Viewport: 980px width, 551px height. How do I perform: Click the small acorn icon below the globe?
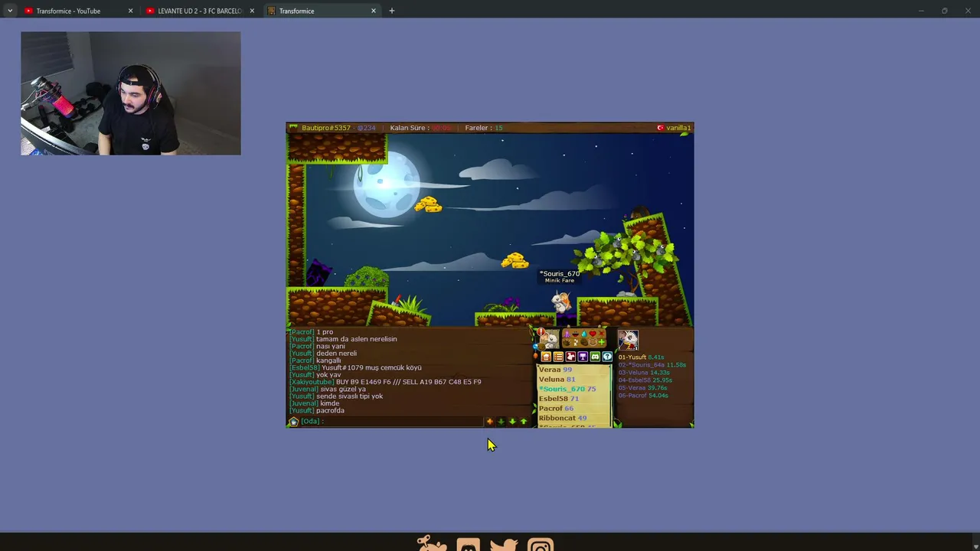pyautogui.click(x=535, y=356)
